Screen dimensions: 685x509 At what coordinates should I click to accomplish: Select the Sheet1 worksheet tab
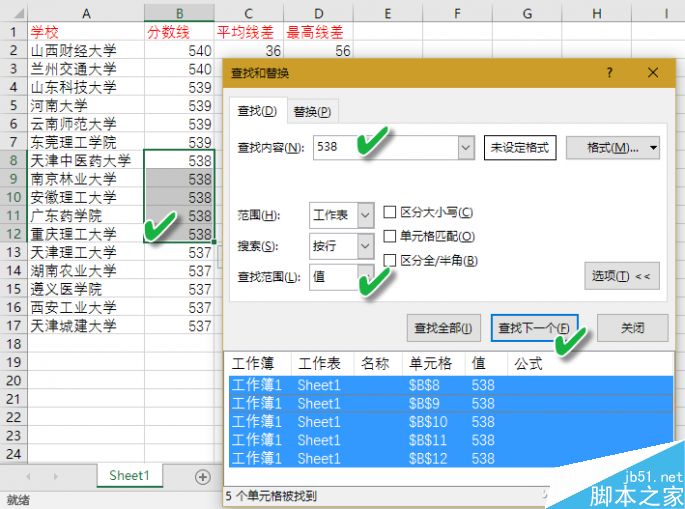129,476
